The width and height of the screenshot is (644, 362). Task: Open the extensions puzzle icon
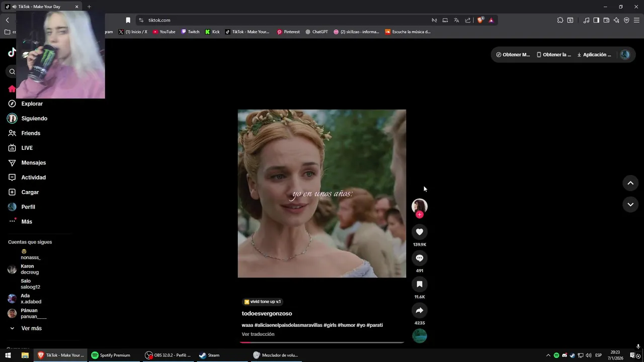click(x=560, y=20)
